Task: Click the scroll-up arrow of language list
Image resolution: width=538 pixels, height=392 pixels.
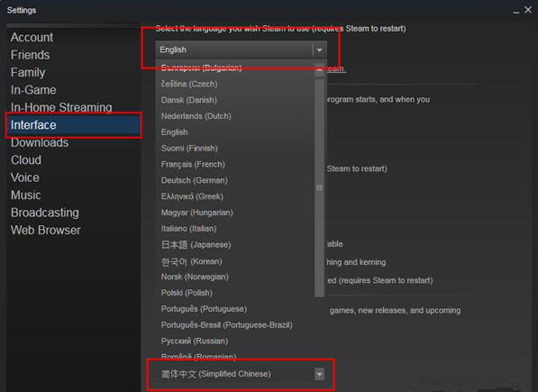Action: click(x=319, y=69)
